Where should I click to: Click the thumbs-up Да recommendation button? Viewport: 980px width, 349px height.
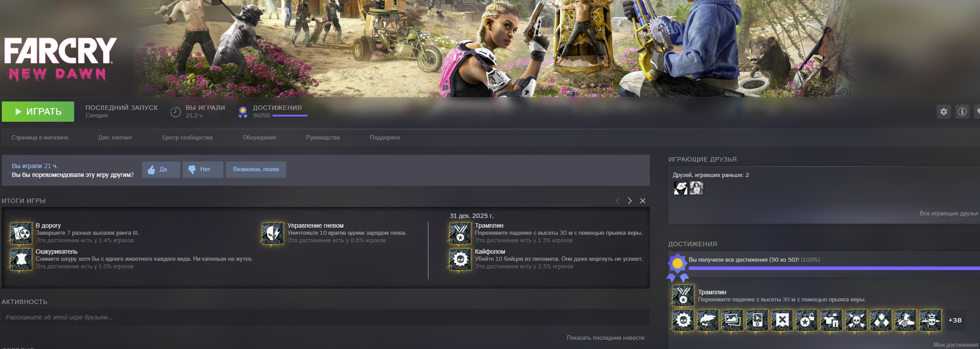click(x=161, y=169)
